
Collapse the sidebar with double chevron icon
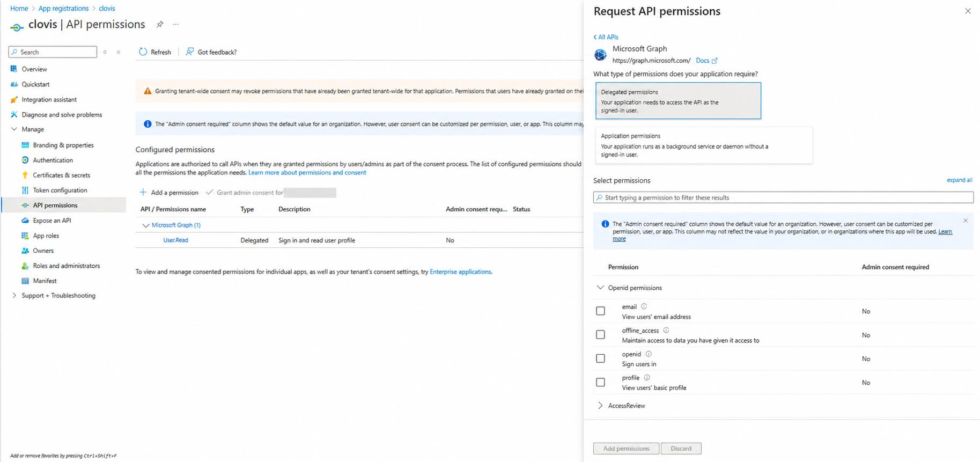(x=119, y=52)
